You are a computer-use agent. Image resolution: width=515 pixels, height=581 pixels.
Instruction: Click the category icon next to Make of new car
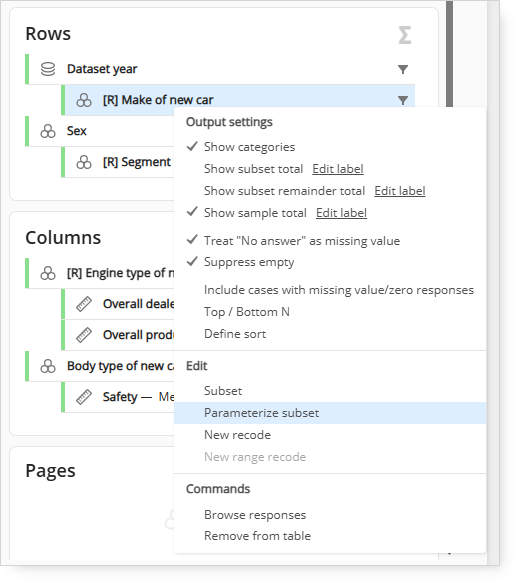pyautogui.click(x=84, y=100)
